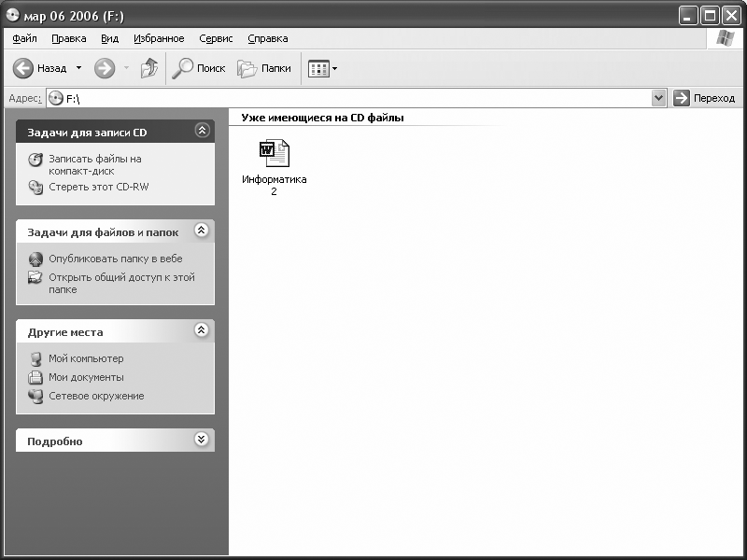
Task: Open the Сервис menu
Action: coord(216,38)
